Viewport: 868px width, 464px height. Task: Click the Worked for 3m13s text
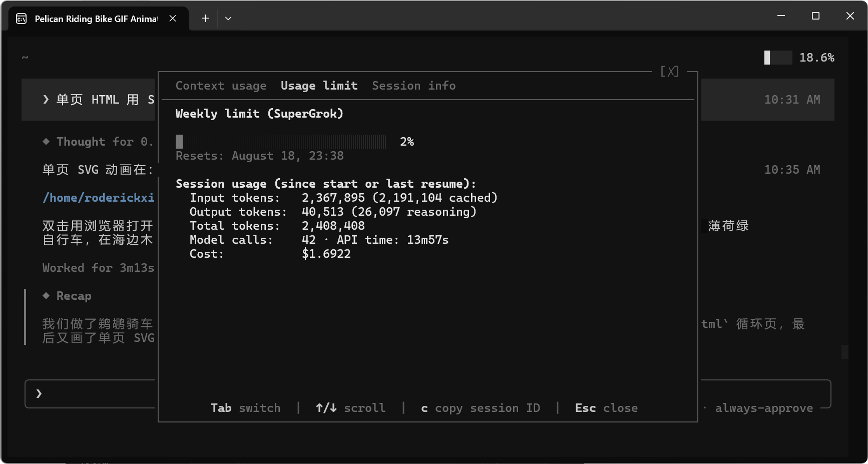pyautogui.click(x=98, y=268)
